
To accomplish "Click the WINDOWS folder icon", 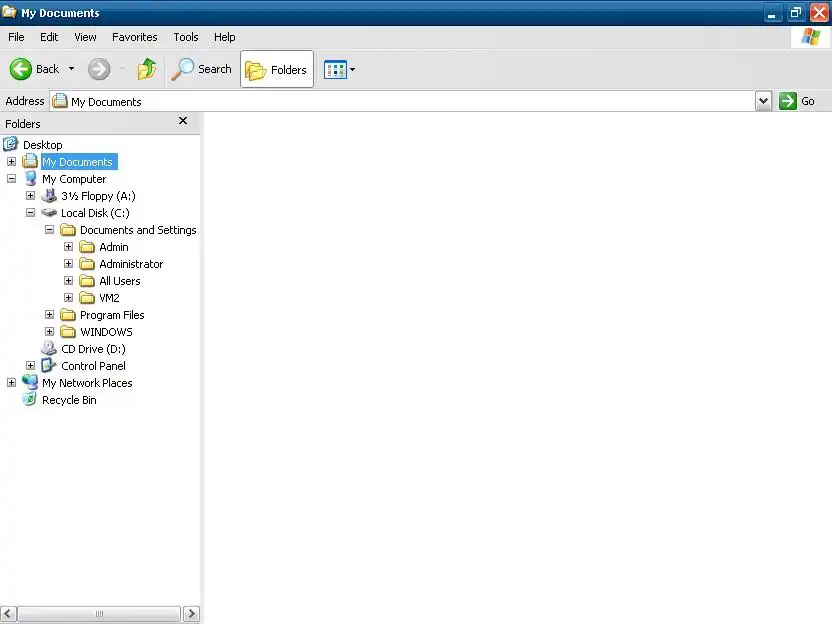I will point(68,332).
